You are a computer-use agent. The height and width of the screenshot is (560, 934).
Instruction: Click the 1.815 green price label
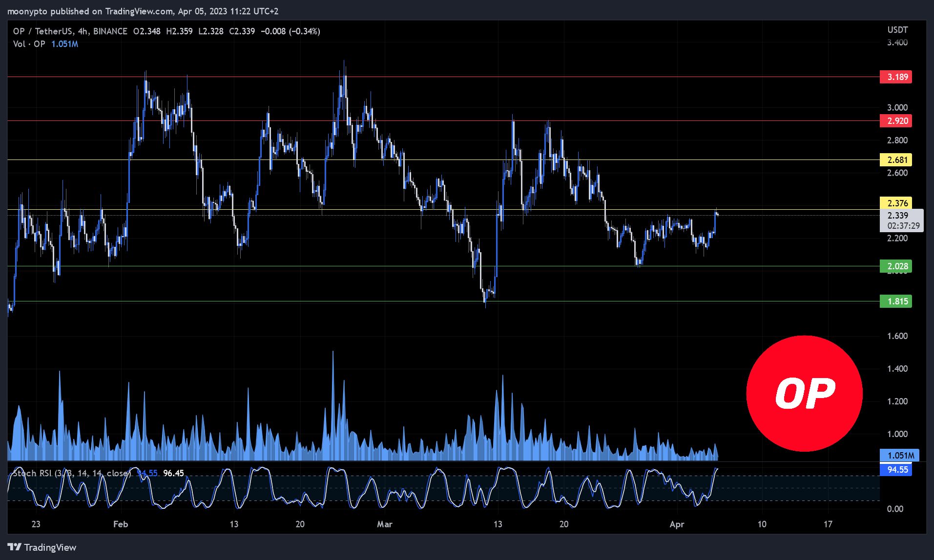896,301
